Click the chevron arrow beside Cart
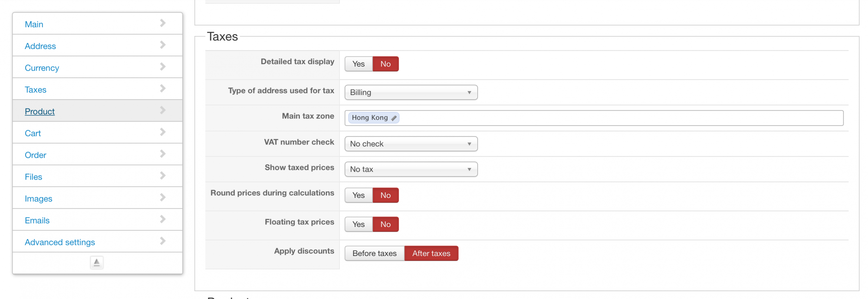Image resolution: width=868 pixels, height=299 pixels. coord(163,132)
